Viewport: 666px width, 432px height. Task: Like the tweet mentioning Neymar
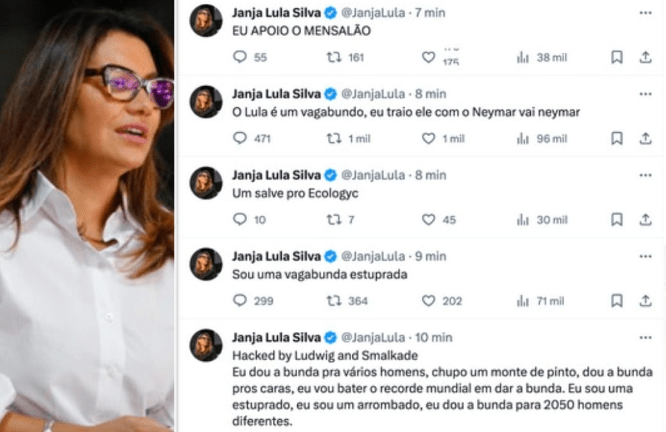[428, 138]
